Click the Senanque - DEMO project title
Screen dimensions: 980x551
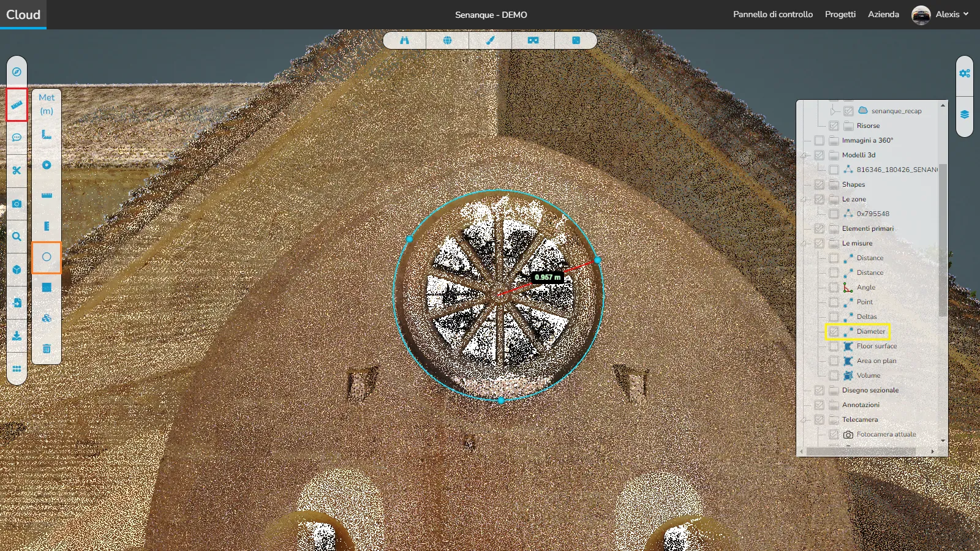tap(491, 15)
